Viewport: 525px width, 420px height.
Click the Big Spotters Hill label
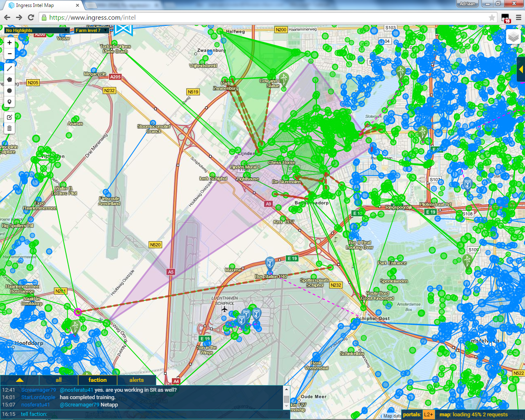click(x=18, y=226)
